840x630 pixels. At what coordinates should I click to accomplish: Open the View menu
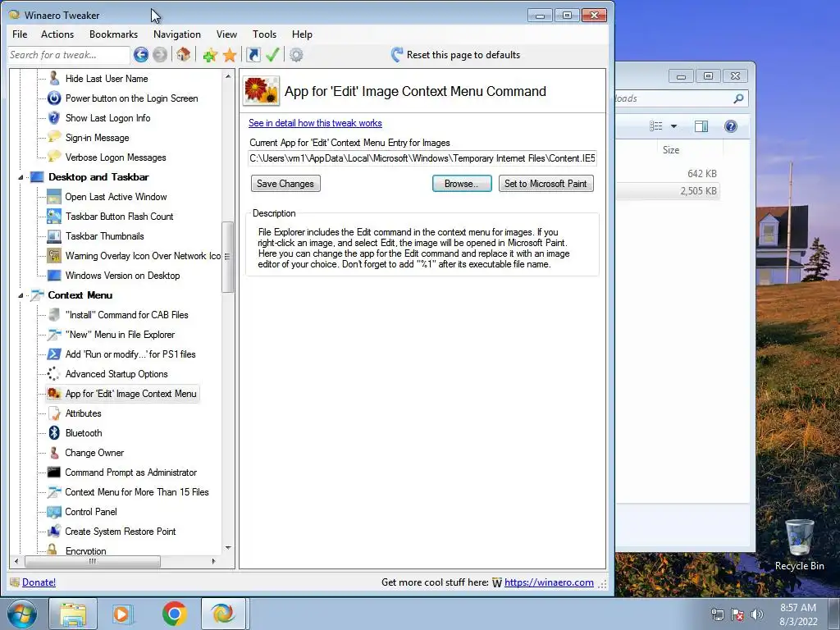click(226, 34)
